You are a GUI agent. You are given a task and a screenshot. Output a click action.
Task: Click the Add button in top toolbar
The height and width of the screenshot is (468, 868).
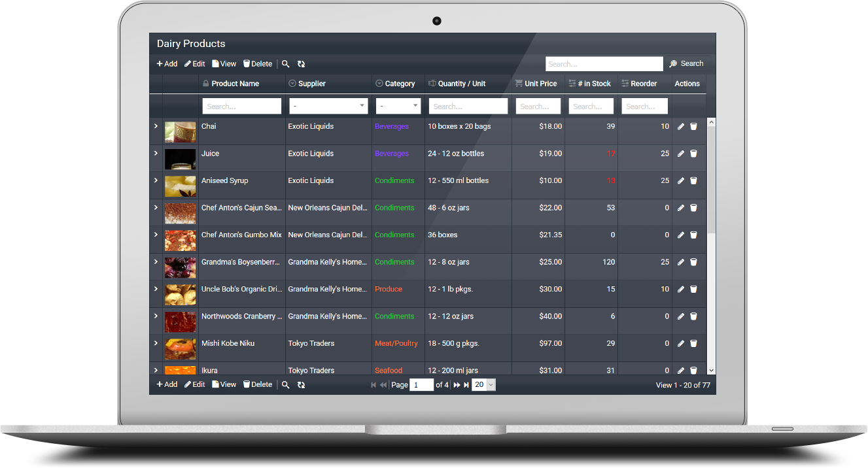167,64
